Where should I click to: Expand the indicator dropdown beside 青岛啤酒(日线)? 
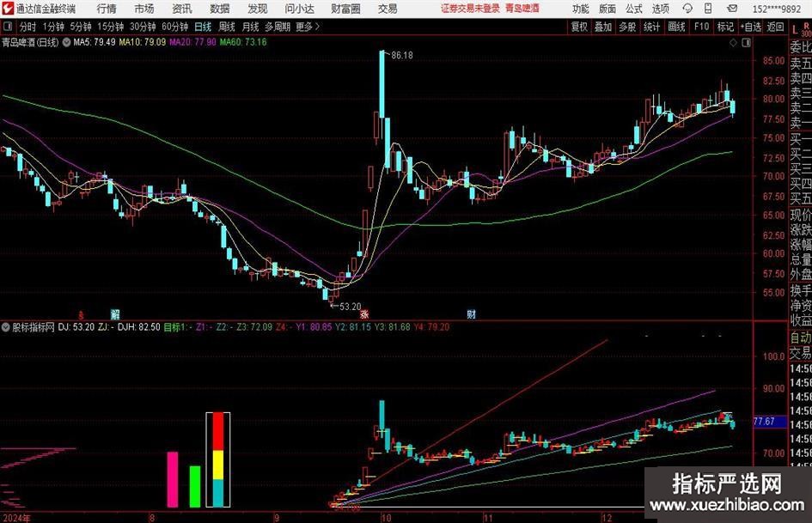66,42
